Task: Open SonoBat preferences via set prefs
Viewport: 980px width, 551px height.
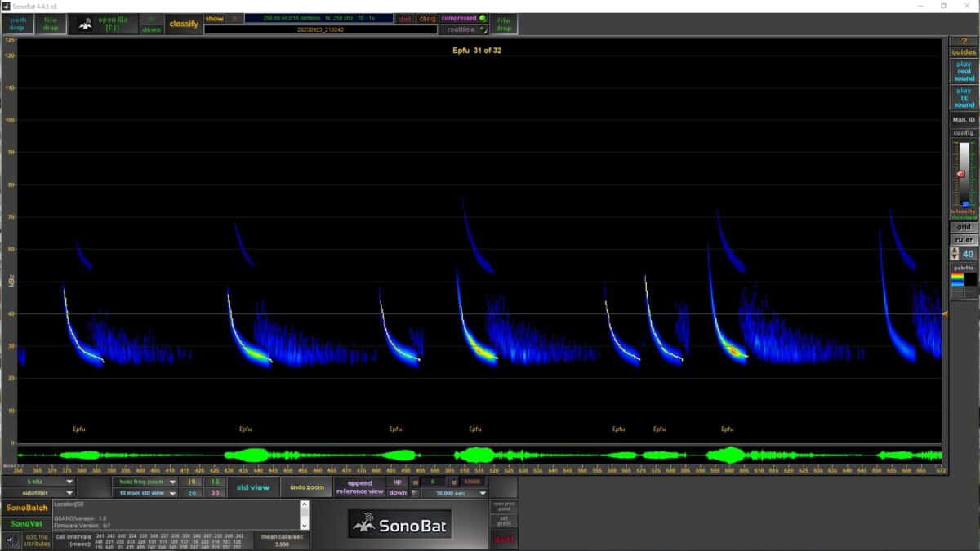Action: (x=504, y=519)
